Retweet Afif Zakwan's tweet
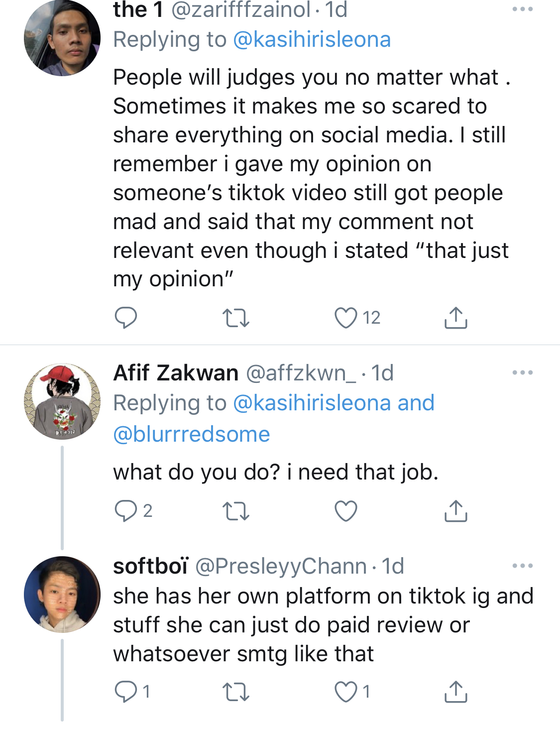Viewport: 560px width, 731px height. [x=235, y=511]
